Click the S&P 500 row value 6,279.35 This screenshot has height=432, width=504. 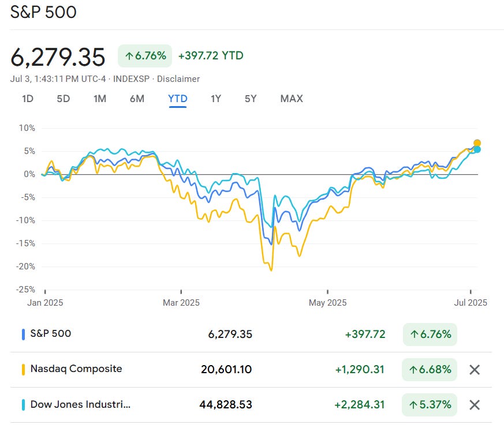pos(230,335)
